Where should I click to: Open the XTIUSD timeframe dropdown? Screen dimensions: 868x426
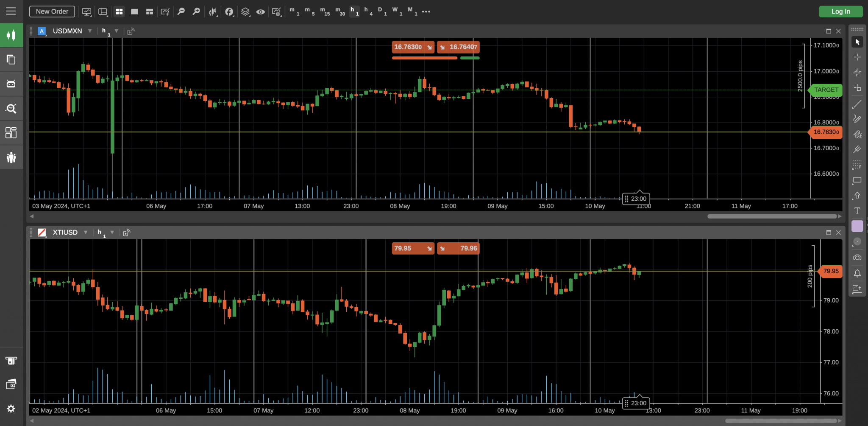point(112,233)
